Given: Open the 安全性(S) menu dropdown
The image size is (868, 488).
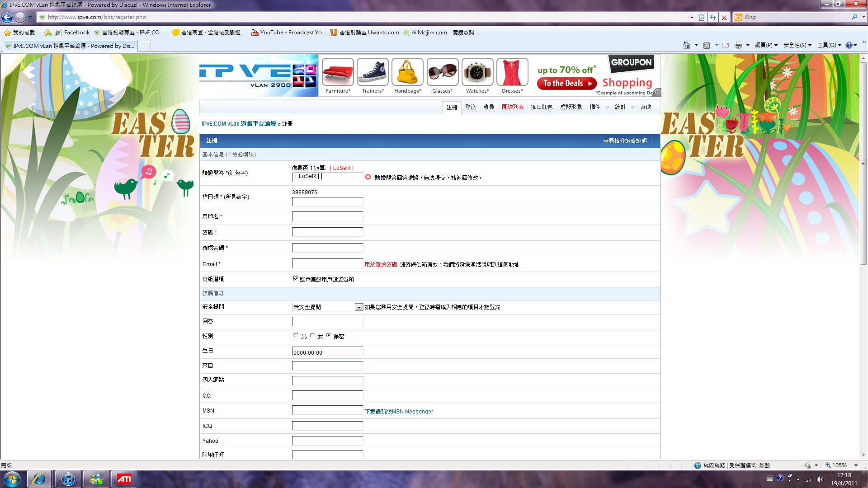Looking at the screenshot, I should point(797,45).
